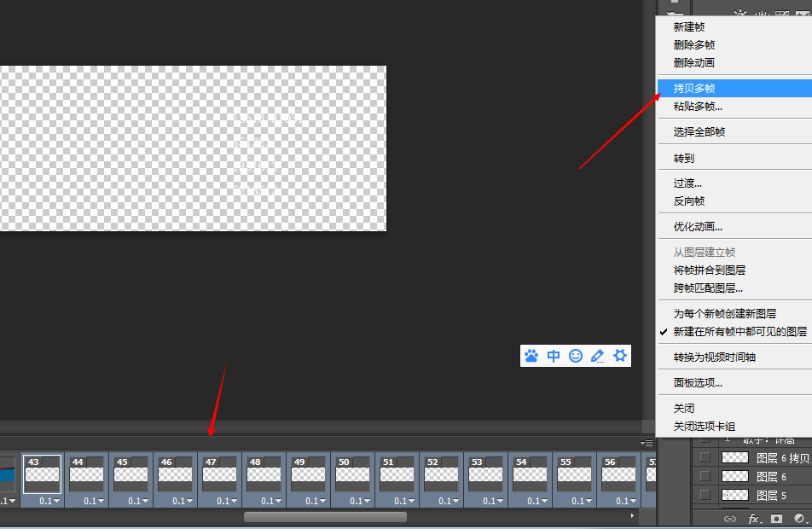Click the 图层 6 拷贝 layer thumbnail
812x529 pixels.
tap(735, 457)
